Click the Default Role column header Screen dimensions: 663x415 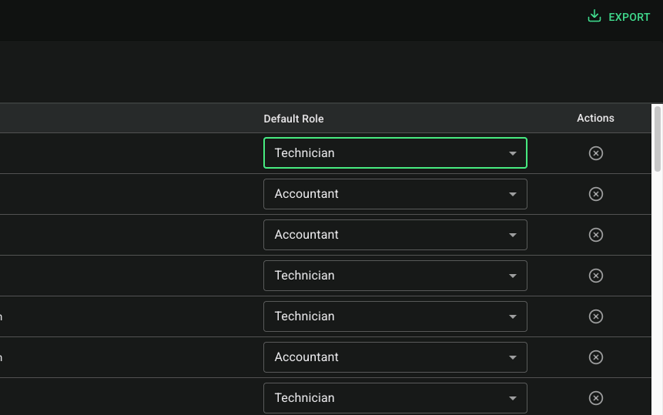pos(293,119)
